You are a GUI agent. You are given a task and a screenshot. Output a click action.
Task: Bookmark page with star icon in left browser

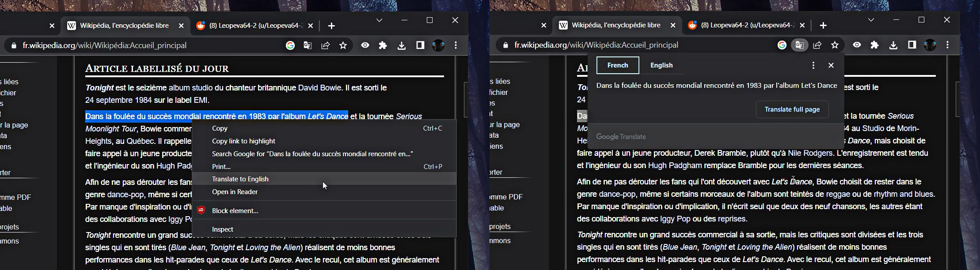tap(343, 45)
